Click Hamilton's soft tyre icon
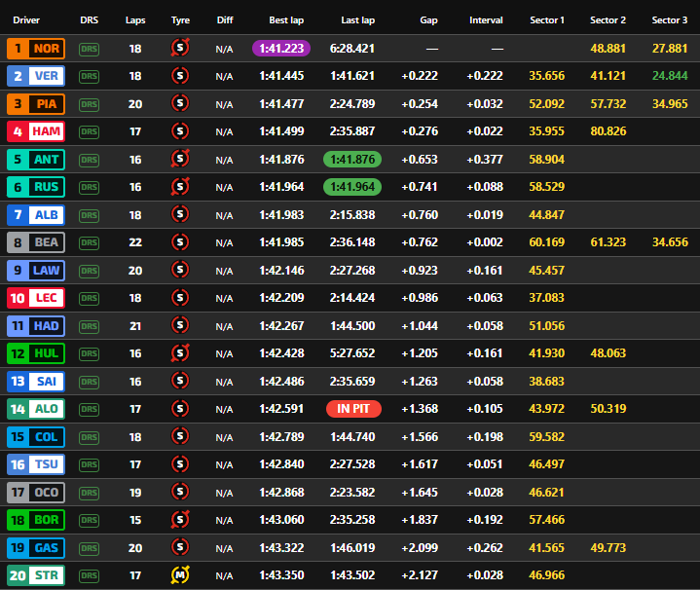This screenshot has width=700, height=590. point(180,131)
